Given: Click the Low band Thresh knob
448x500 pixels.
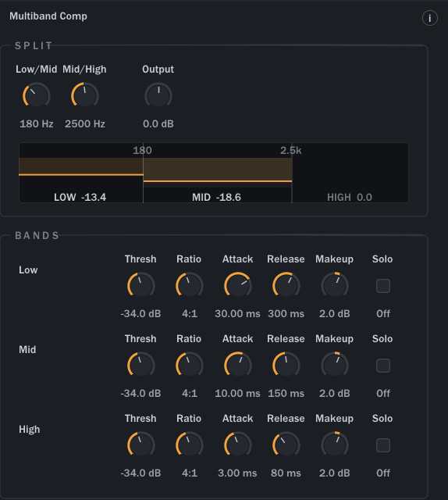Looking at the screenshot, I should pos(140,285).
